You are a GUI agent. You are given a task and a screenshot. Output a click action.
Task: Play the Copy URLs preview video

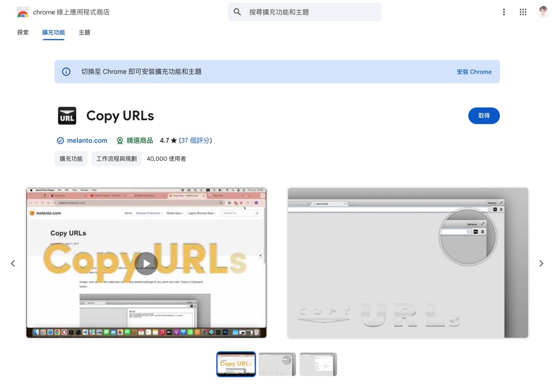(146, 263)
